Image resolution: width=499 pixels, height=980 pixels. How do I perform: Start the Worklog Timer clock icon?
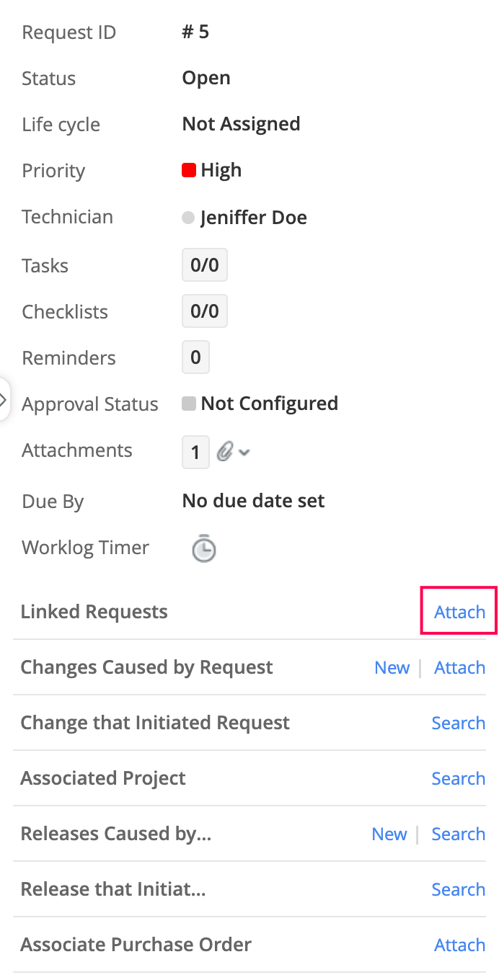pyautogui.click(x=204, y=548)
